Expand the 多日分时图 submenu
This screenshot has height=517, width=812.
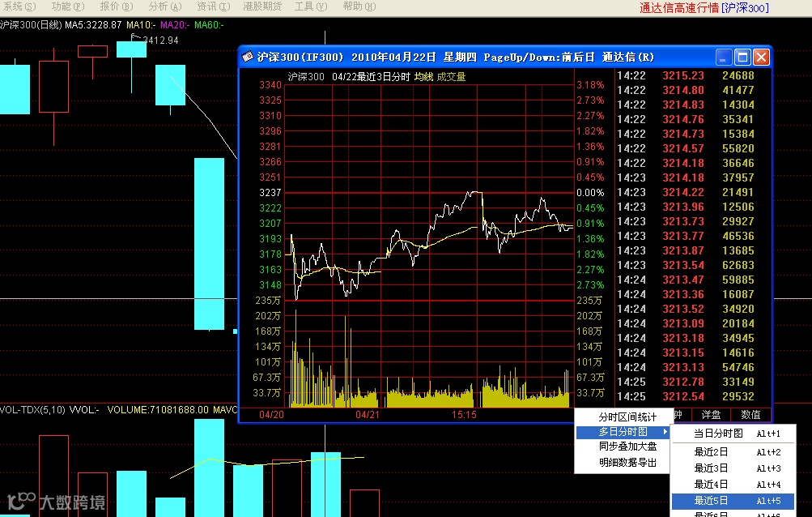tap(623, 432)
